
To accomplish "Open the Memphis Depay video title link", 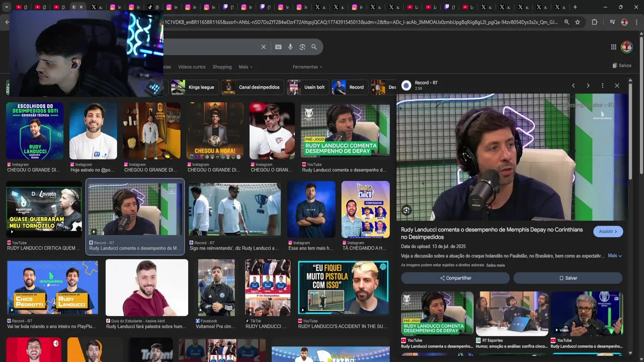I will pos(492,233).
